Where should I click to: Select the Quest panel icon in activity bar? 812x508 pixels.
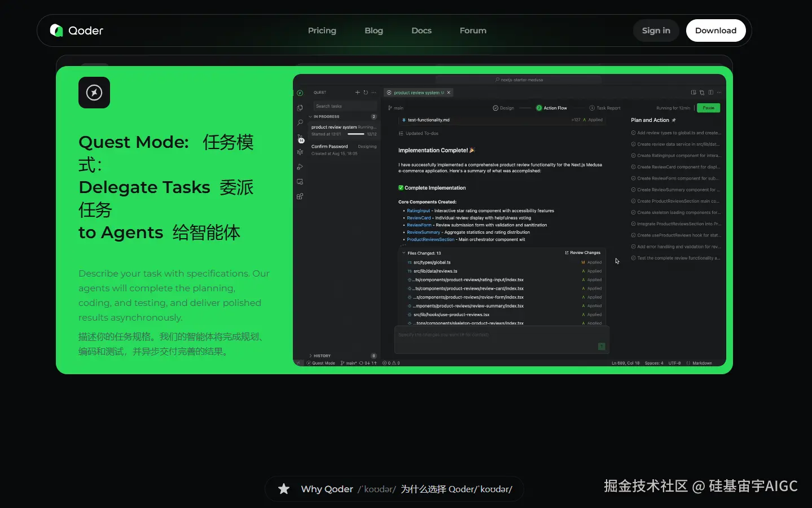click(300, 92)
